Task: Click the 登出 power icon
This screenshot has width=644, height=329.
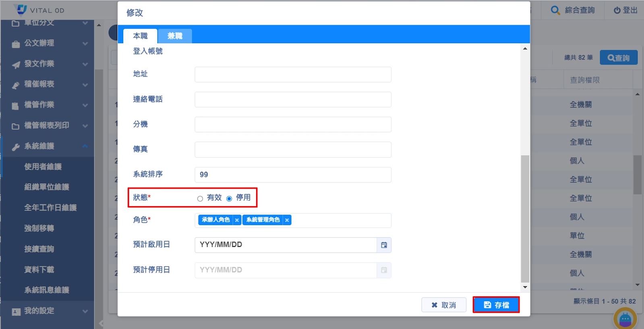Action: [x=617, y=10]
